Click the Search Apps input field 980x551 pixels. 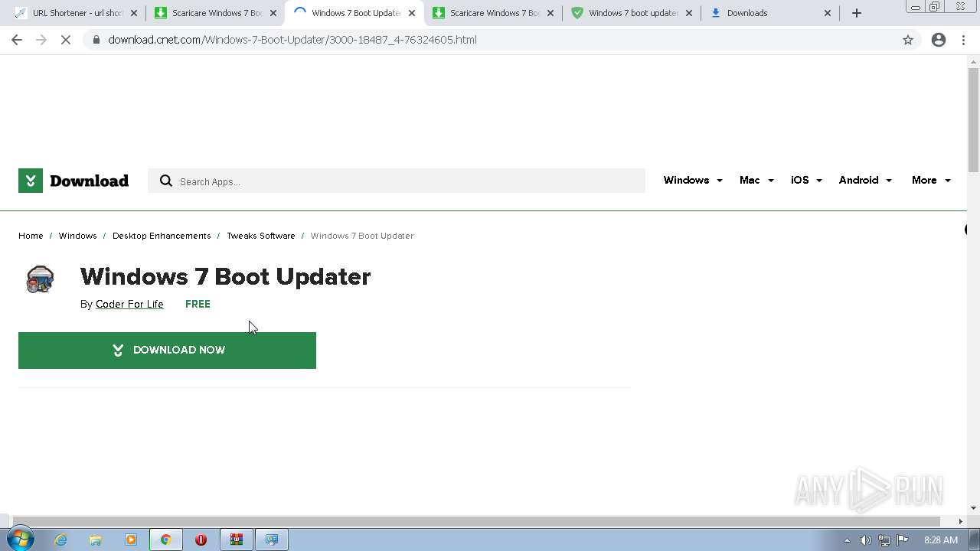tap(397, 181)
